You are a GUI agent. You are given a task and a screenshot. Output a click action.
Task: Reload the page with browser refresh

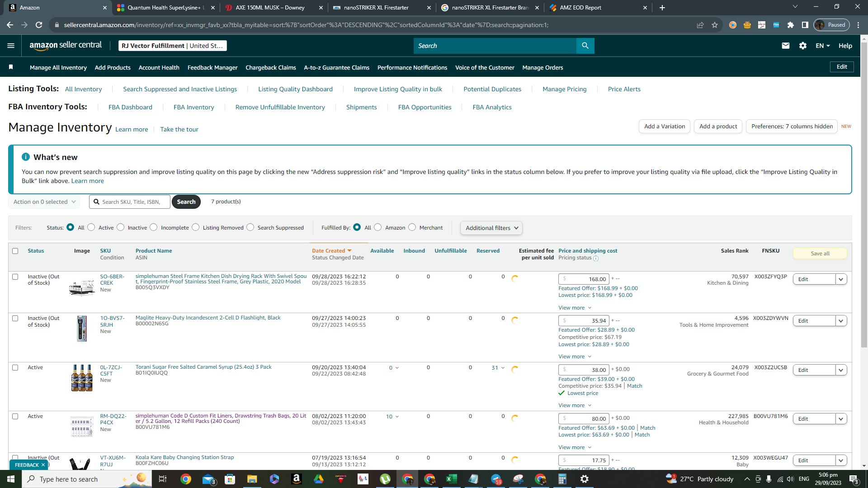point(39,25)
